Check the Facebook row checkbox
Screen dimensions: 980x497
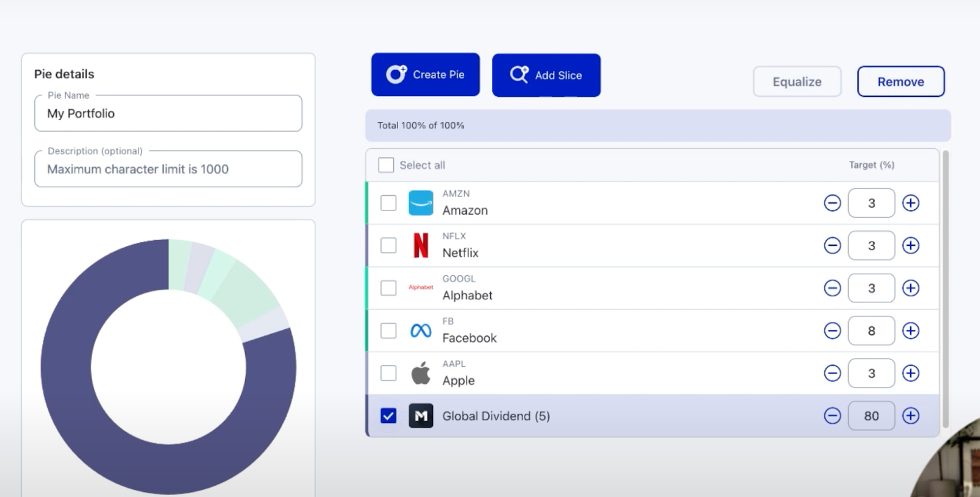coord(388,331)
